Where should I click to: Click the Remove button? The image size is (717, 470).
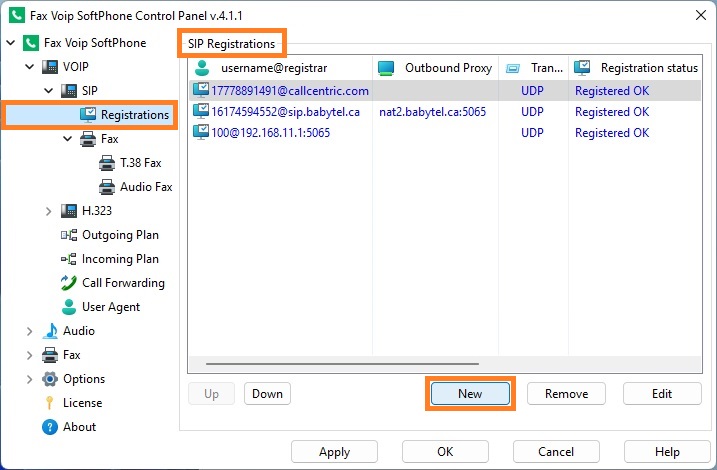[x=566, y=394]
